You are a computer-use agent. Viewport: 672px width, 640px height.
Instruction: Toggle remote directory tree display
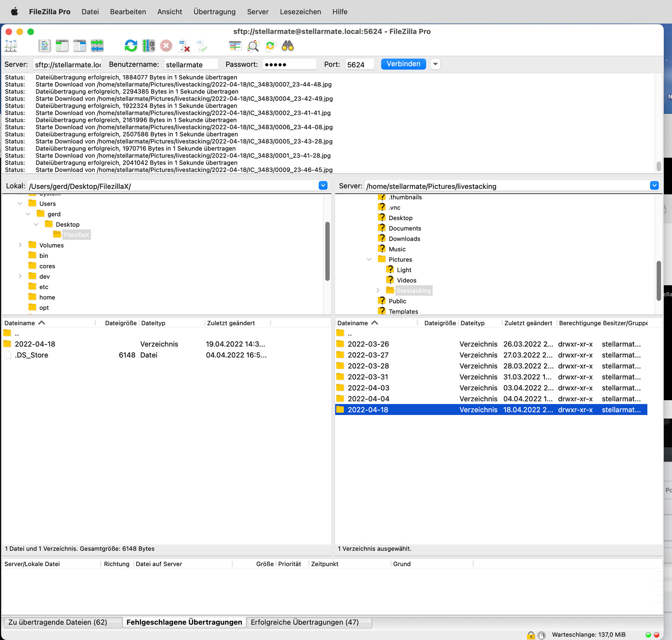tap(80, 46)
